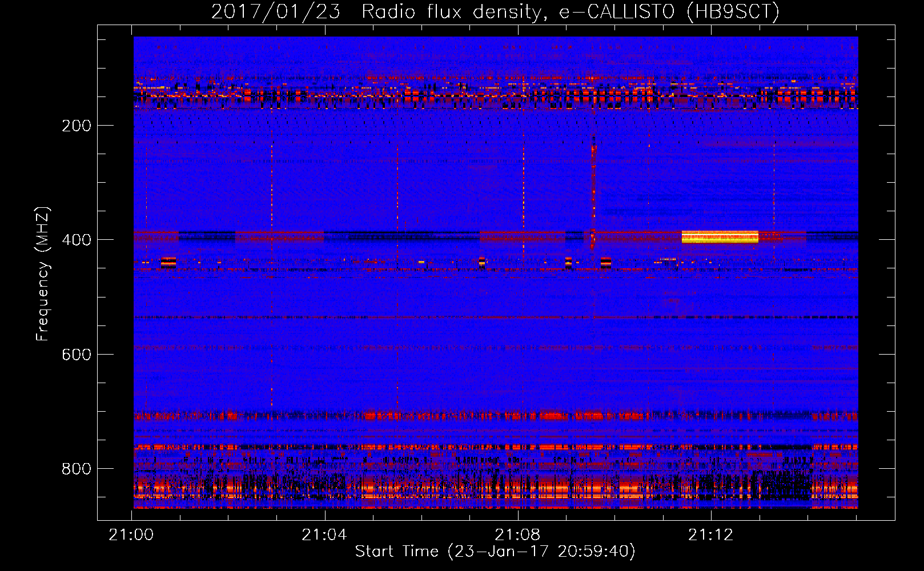Image resolution: width=924 pixels, height=571 pixels.
Task: Click the 400 frequency tick label
Action: coord(77,240)
